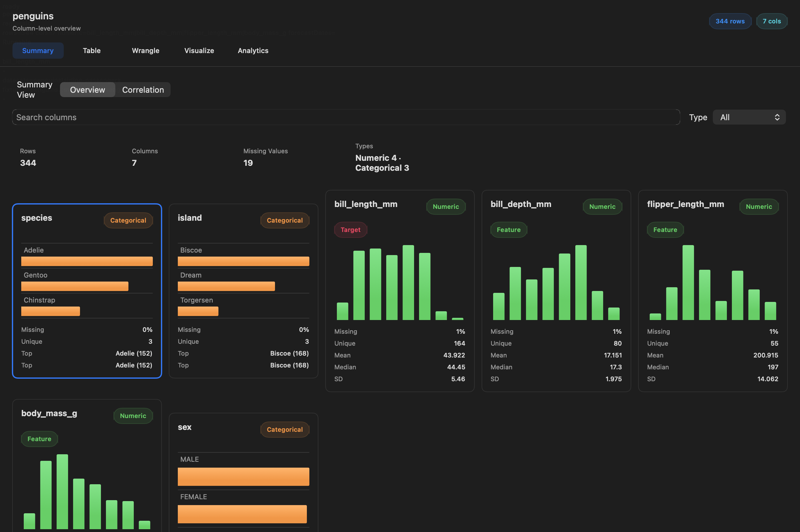Screen dimensions: 800x532
Task: Click the SD value 1.975
Action: pos(613,379)
